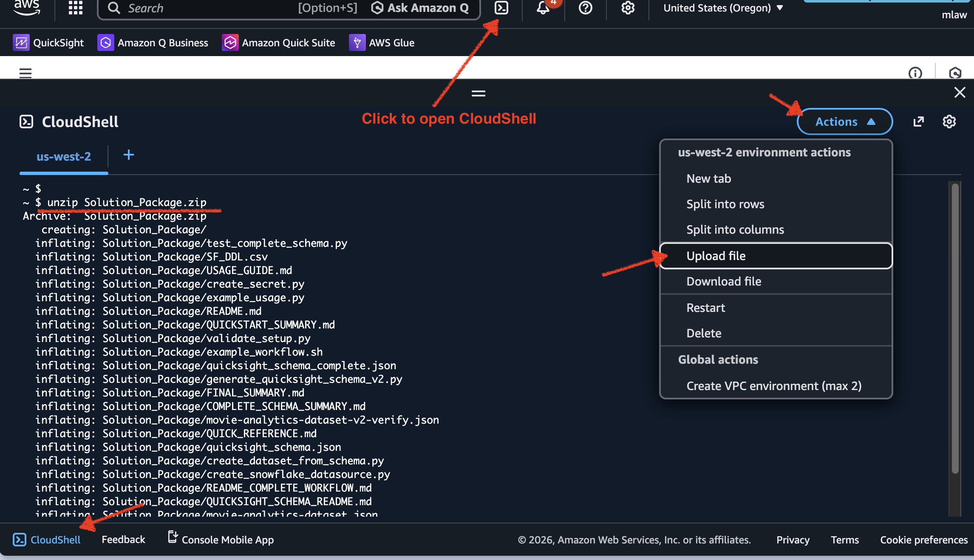The width and height of the screenshot is (974, 560).
Task: Open CloudShell preferences gear
Action: coord(949,122)
